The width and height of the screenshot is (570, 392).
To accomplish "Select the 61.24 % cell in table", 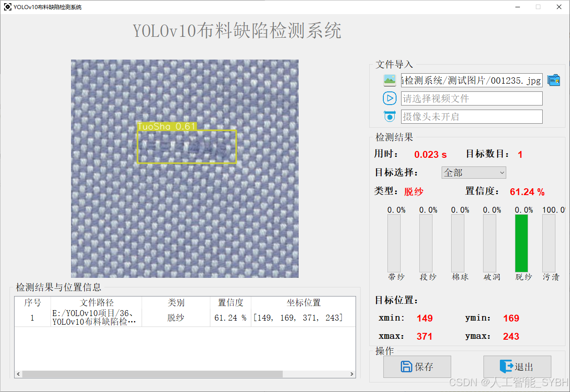I will [x=230, y=318].
